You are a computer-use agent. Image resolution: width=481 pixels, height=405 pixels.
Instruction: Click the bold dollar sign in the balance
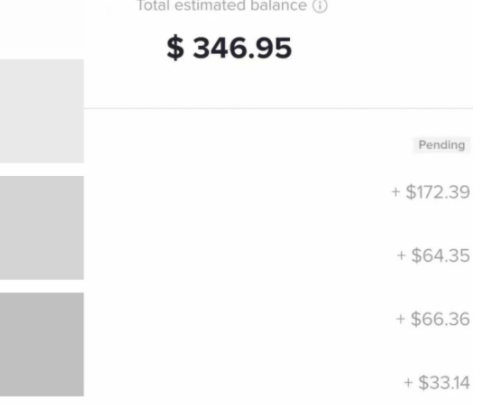[x=175, y=48]
